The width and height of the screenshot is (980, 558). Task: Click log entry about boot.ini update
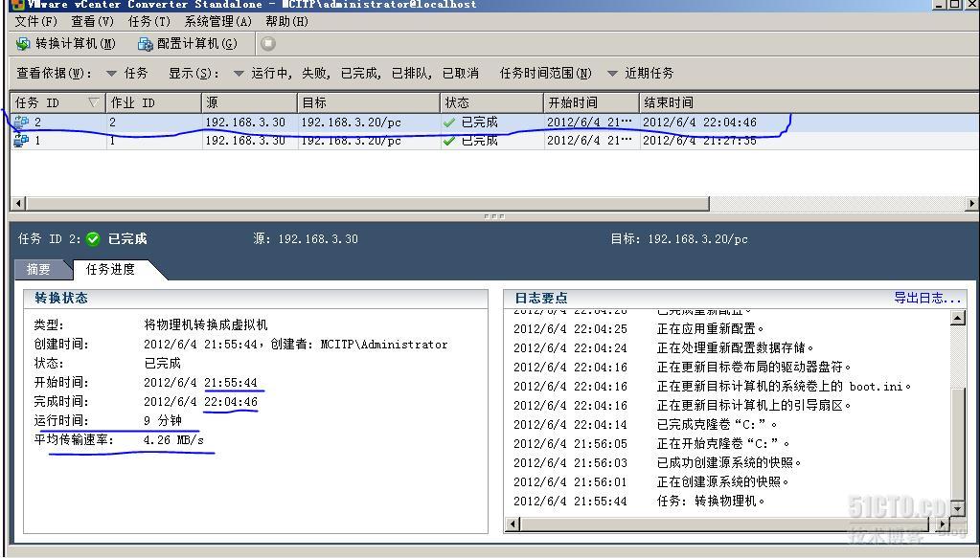click(x=784, y=387)
